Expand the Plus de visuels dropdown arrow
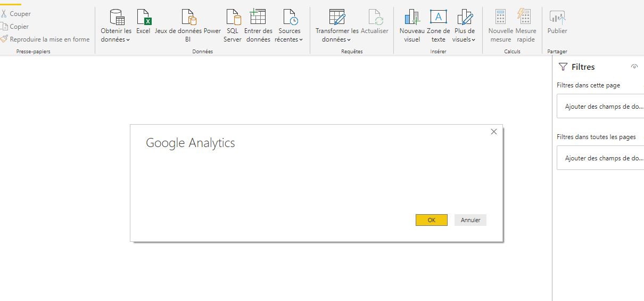The width and height of the screenshot is (644, 301). click(x=474, y=40)
